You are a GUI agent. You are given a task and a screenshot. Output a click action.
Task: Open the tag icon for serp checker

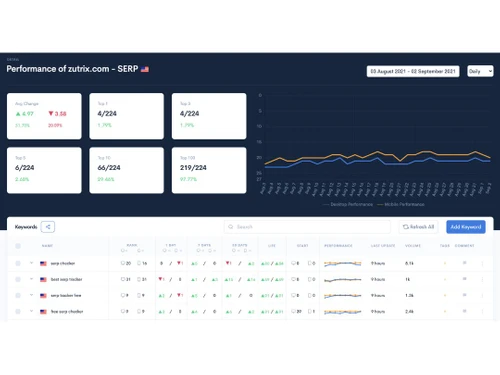coord(445,263)
